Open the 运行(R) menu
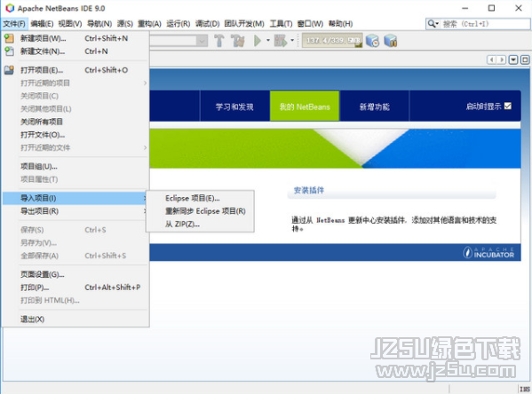Screen dimensions: 532x394 click(179, 24)
